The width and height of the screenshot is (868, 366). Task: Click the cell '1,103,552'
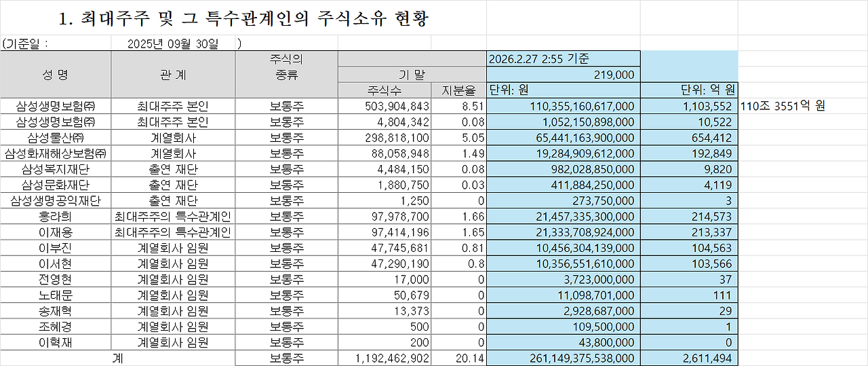(689, 106)
